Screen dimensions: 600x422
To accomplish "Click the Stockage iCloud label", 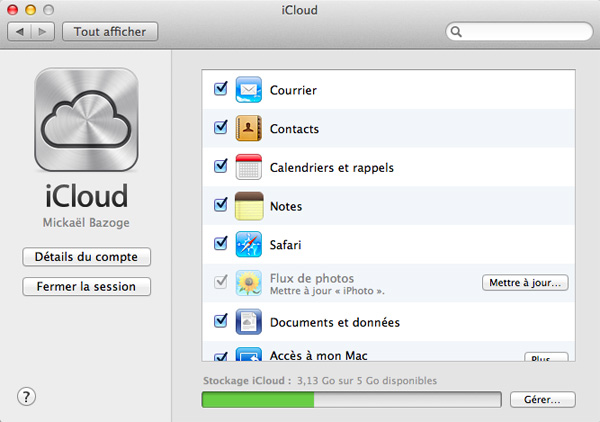I will pos(247,381).
